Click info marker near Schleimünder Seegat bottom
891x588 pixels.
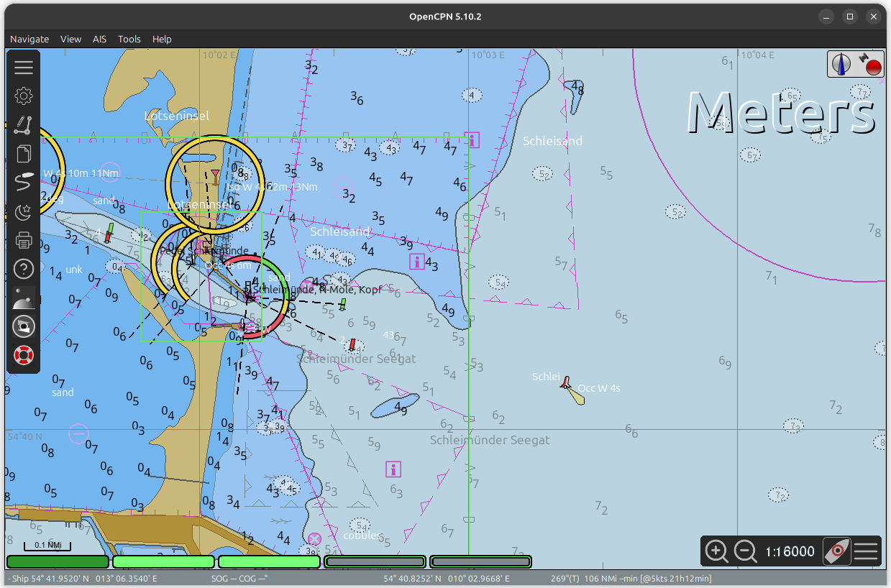coord(393,469)
